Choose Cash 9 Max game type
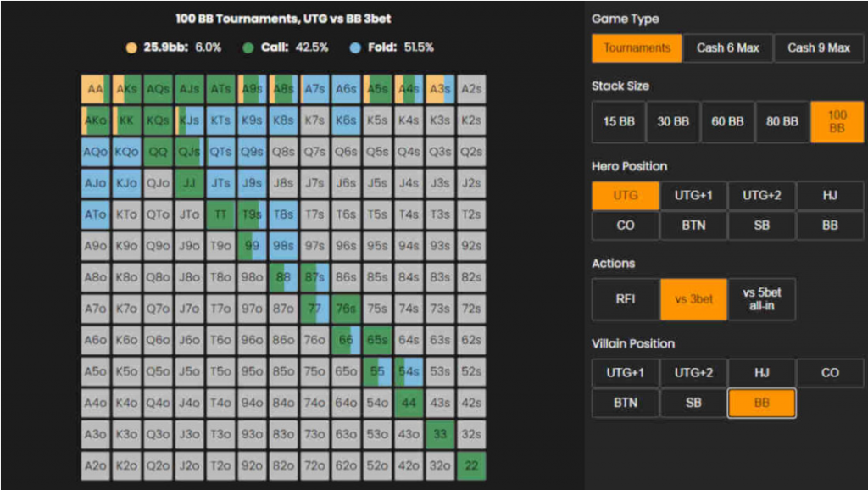 (818, 48)
